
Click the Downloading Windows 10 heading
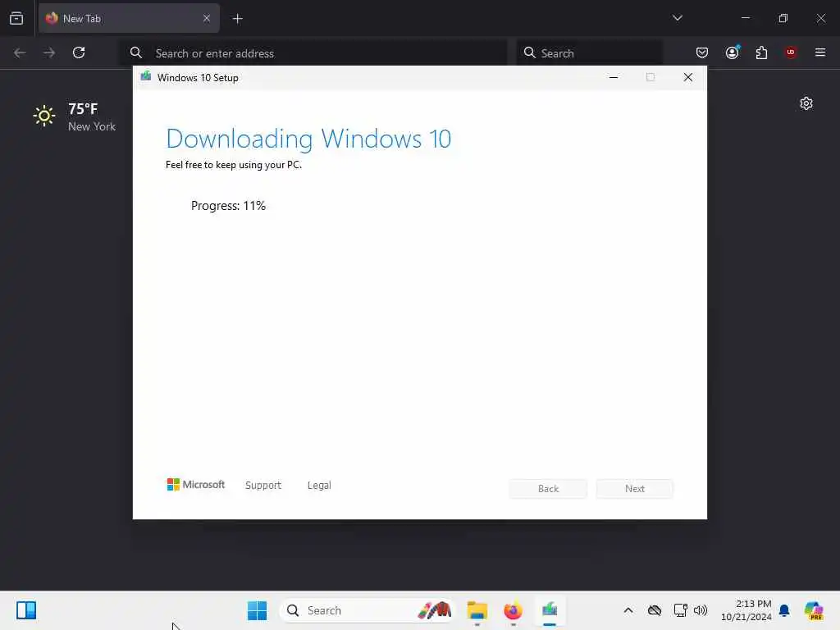coord(308,139)
